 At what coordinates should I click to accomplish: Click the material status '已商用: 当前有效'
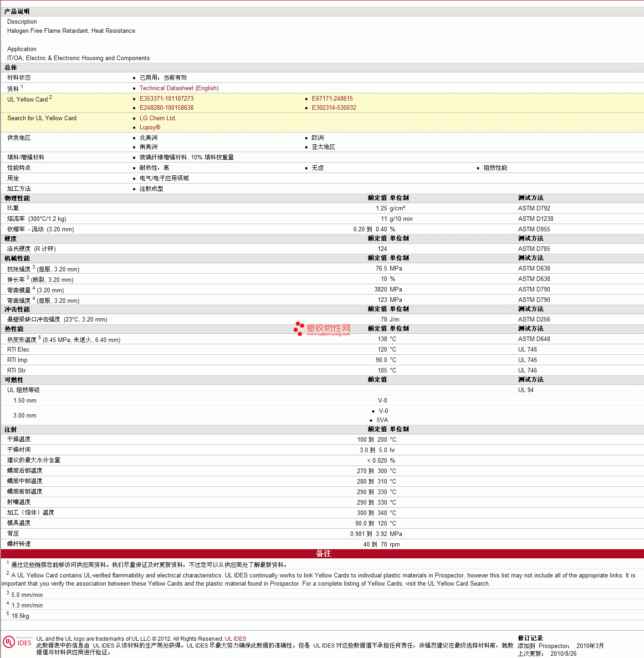pyautogui.click(x=164, y=78)
